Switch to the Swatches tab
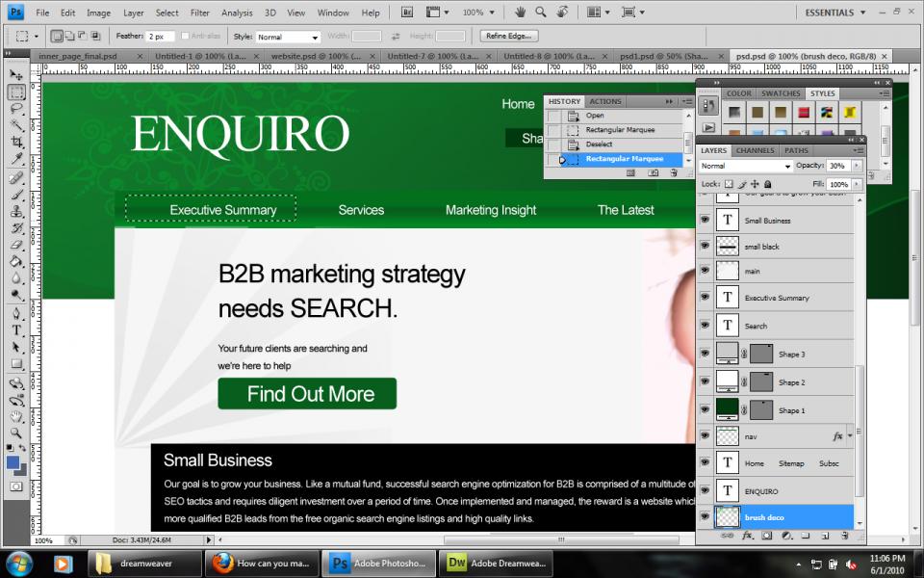 pos(781,93)
